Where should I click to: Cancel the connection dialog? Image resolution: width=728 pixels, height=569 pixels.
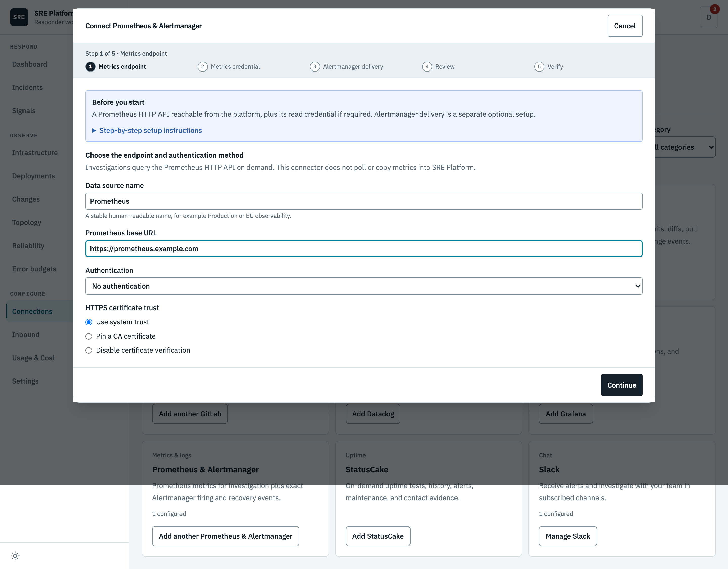pos(625,26)
